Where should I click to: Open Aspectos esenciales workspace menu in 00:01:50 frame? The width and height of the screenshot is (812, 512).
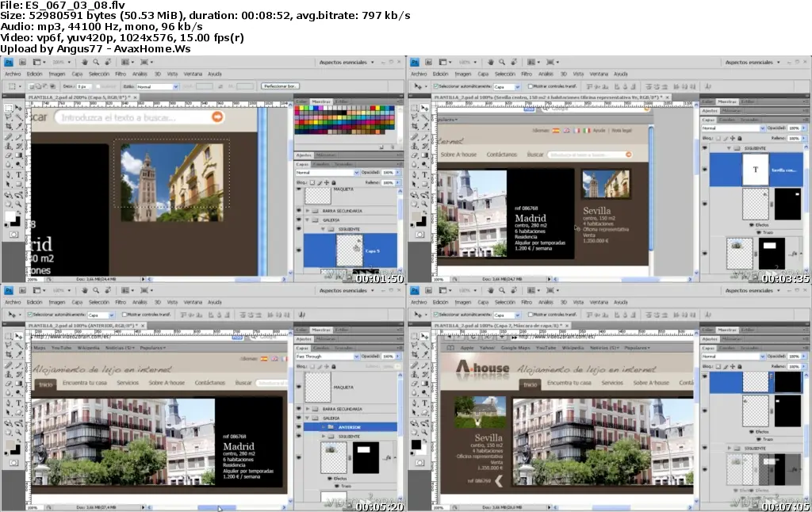(347, 62)
